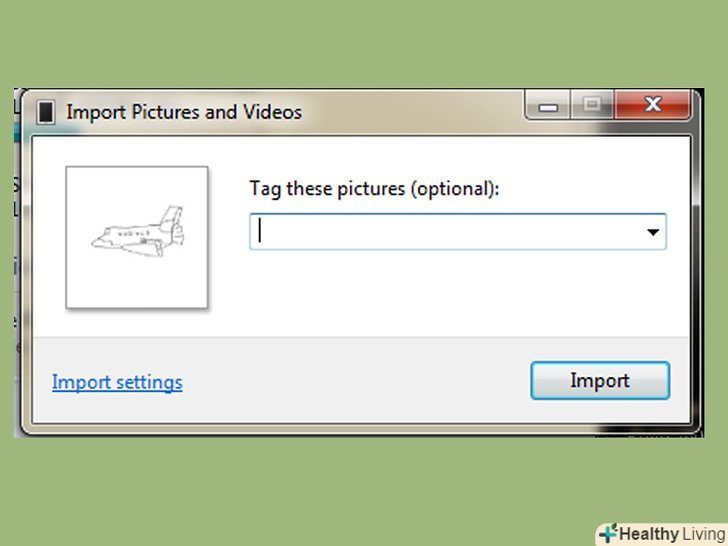This screenshot has width=728, height=546.
Task: Click the Healthy Living plus logo icon
Action: (x=607, y=534)
